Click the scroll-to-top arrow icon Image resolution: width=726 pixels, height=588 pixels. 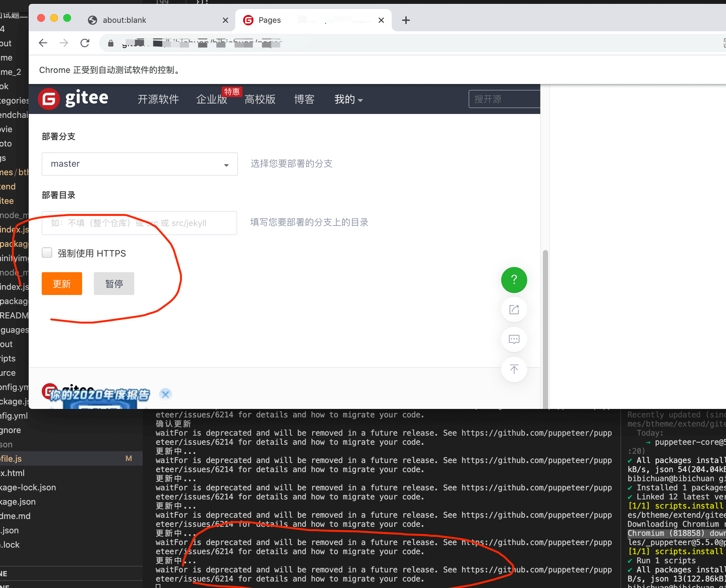(514, 369)
